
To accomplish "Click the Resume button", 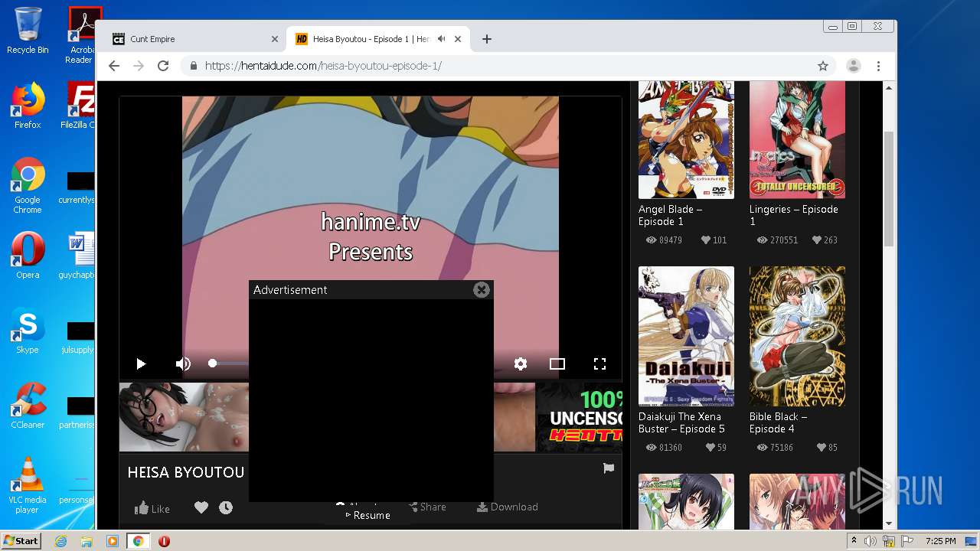I will click(368, 515).
